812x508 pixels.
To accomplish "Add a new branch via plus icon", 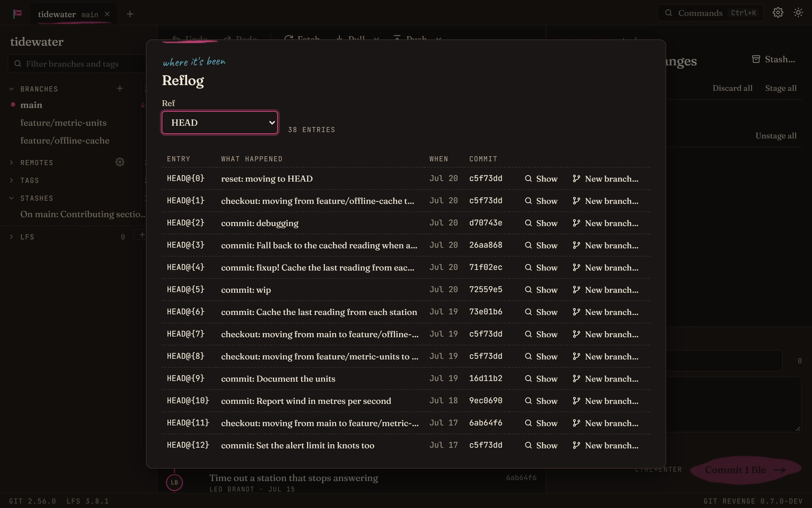I will coord(120,88).
